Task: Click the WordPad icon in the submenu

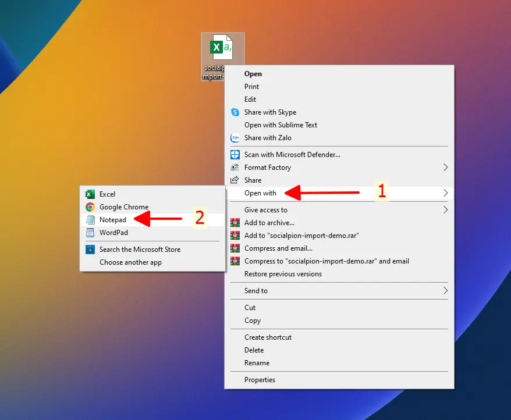Action: 90,233
